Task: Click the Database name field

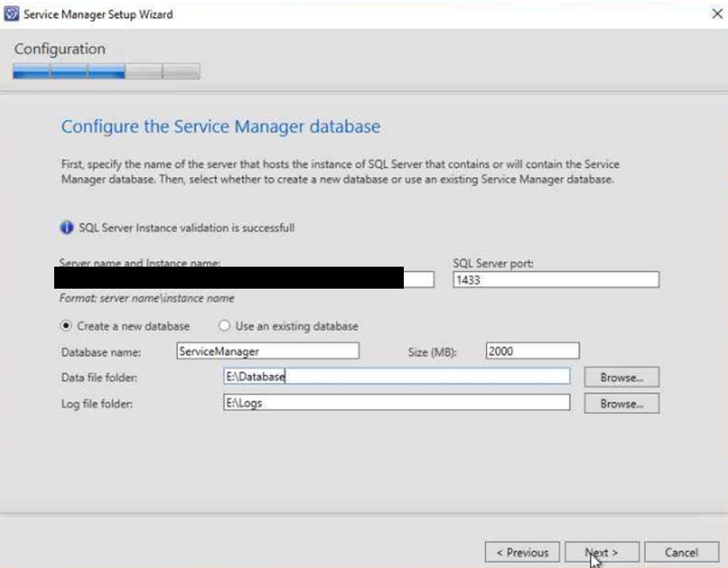Action: point(267,350)
